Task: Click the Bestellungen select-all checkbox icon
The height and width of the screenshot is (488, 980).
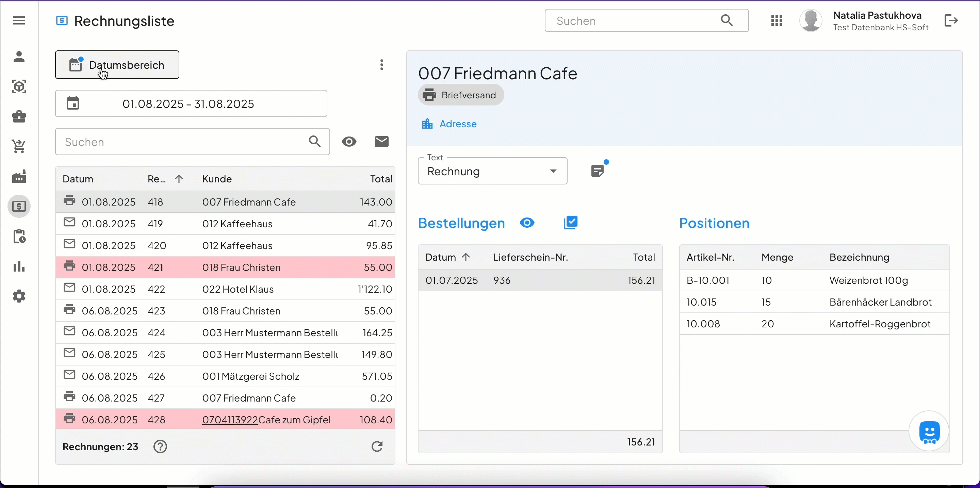Action: pyautogui.click(x=570, y=223)
